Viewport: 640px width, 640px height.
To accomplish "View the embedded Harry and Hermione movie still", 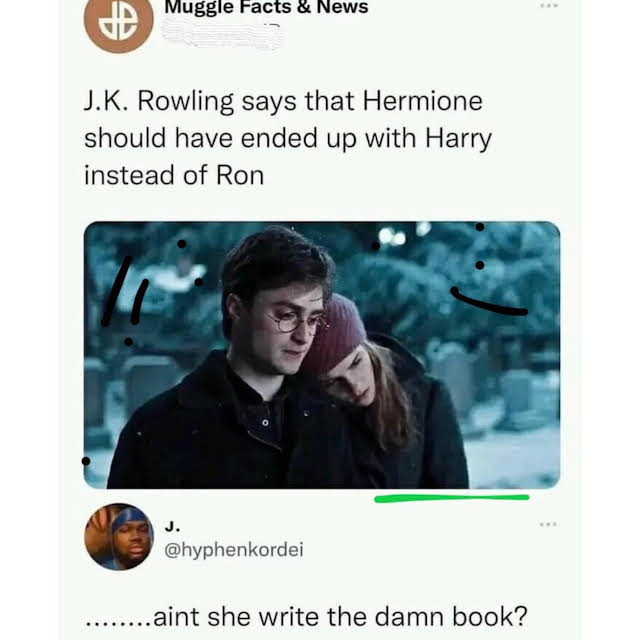I will [x=322, y=355].
